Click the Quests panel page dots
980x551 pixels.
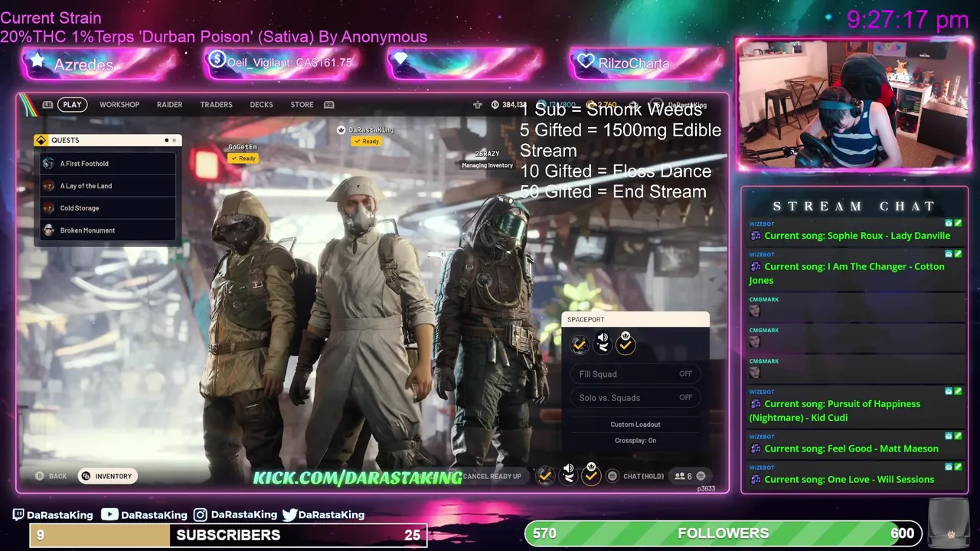click(x=171, y=140)
